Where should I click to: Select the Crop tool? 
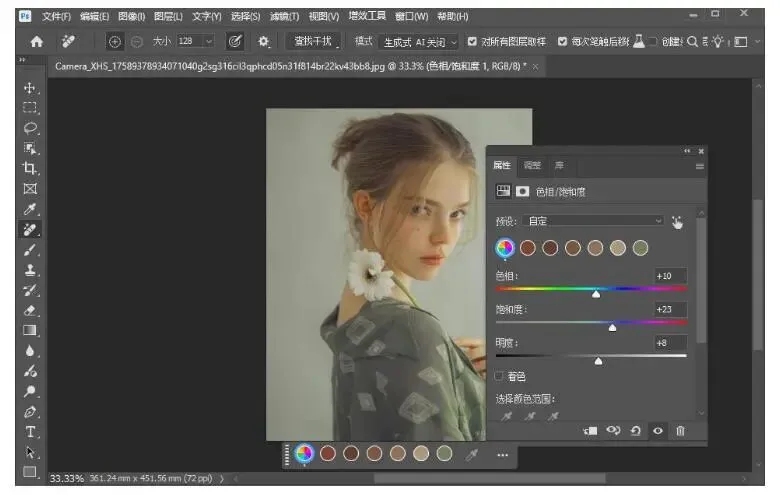(30, 168)
